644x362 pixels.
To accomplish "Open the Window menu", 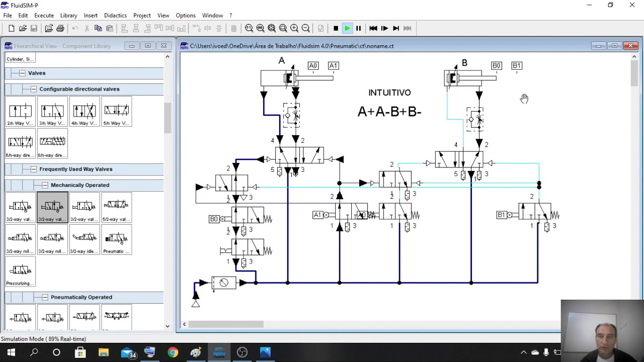I will tap(212, 16).
